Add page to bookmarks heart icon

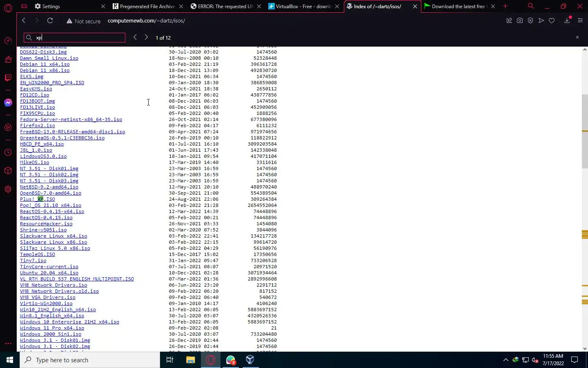click(552, 20)
